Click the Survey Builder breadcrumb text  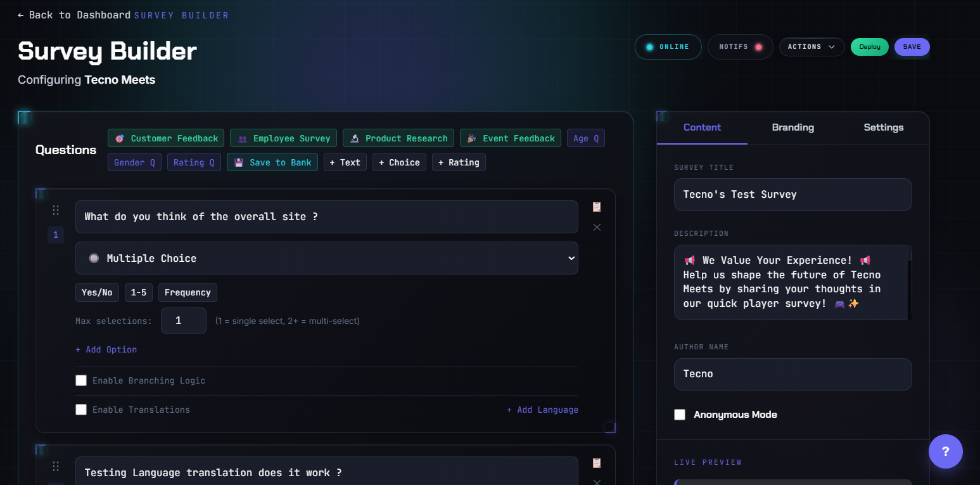click(x=181, y=15)
